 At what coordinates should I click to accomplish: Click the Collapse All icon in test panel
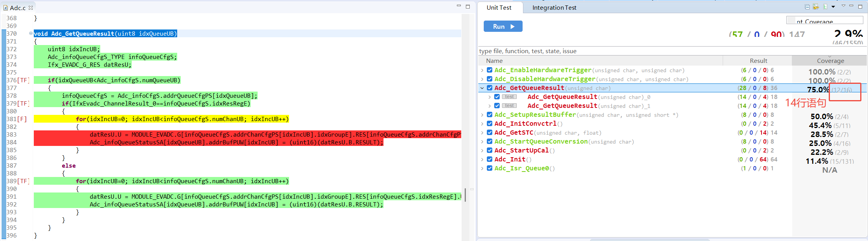pyautogui.click(x=807, y=7)
